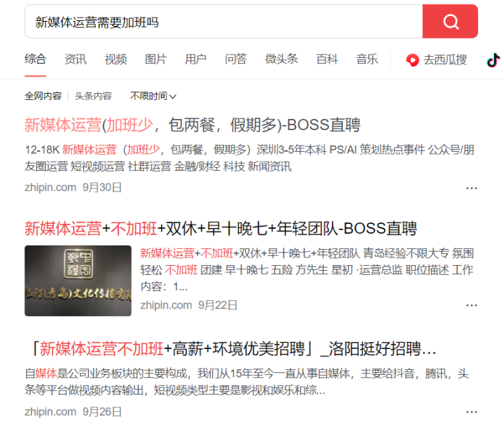Open the 图片 tab

click(155, 59)
